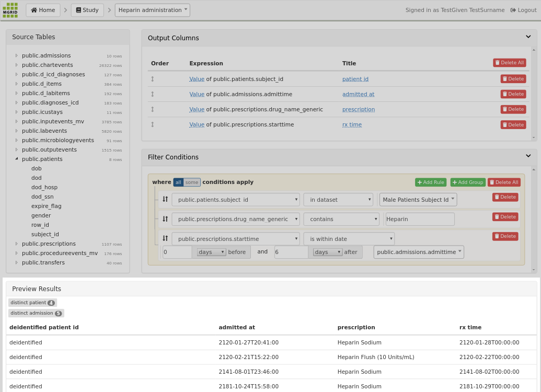Expand public.labevents table node
Screen dimensions: 541x392
[16, 131]
